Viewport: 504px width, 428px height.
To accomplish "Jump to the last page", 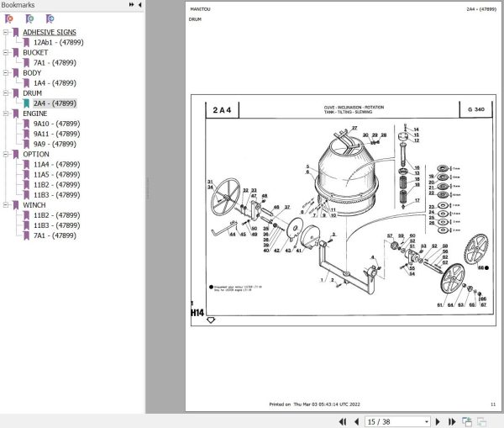I will (452, 421).
